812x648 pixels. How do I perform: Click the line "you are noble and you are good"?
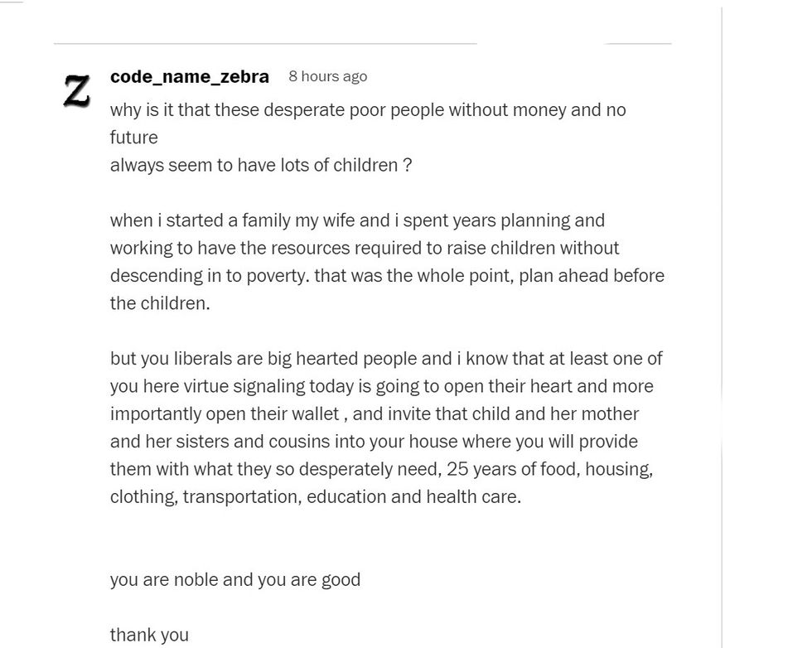234,579
